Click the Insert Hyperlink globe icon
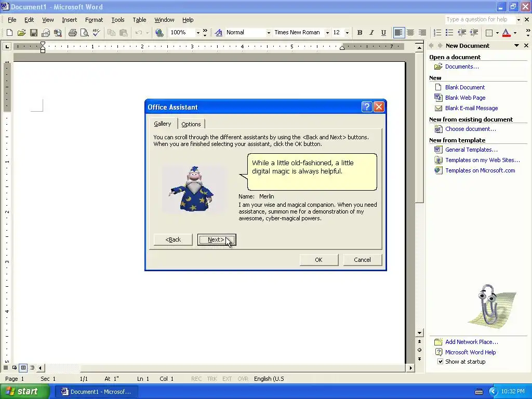 [159, 33]
